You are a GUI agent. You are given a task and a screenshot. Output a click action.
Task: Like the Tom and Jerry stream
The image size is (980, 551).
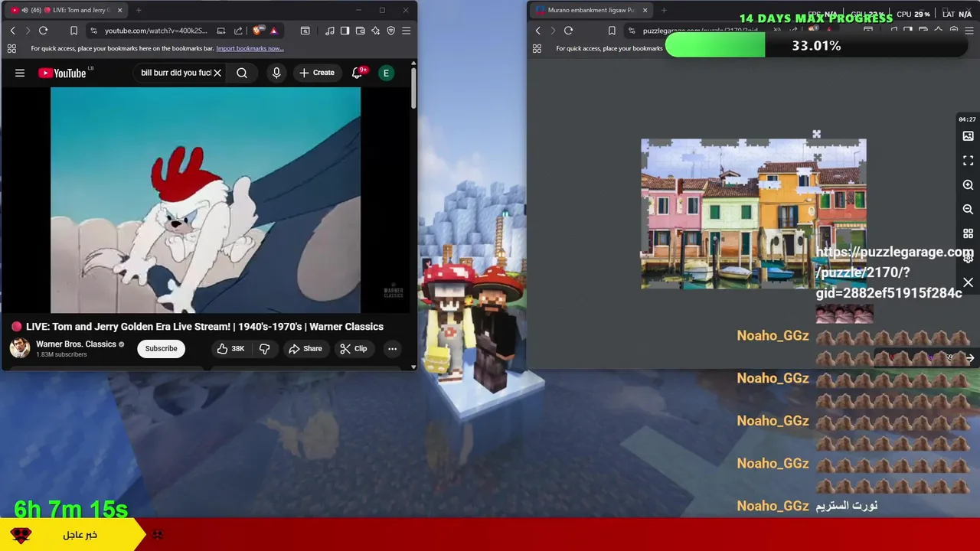pos(230,348)
